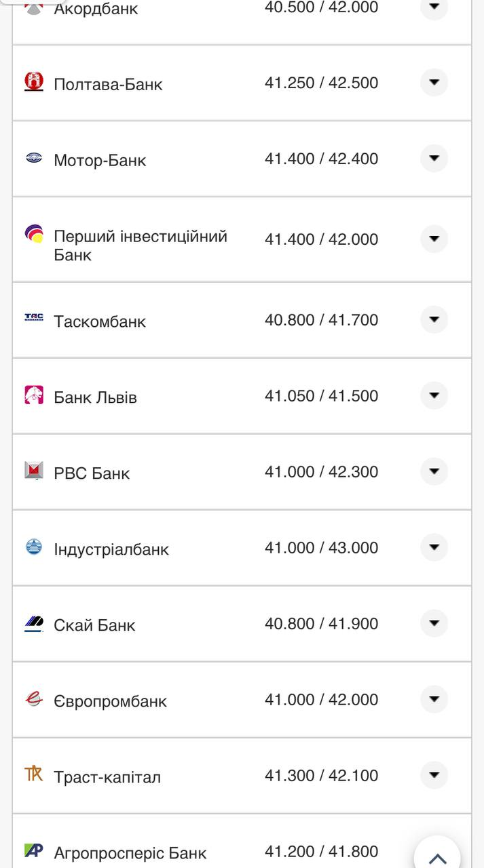The height and width of the screenshot is (868, 484).
Task: Click the Європромбанк logo icon
Action: pyautogui.click(x=34, y=698)
